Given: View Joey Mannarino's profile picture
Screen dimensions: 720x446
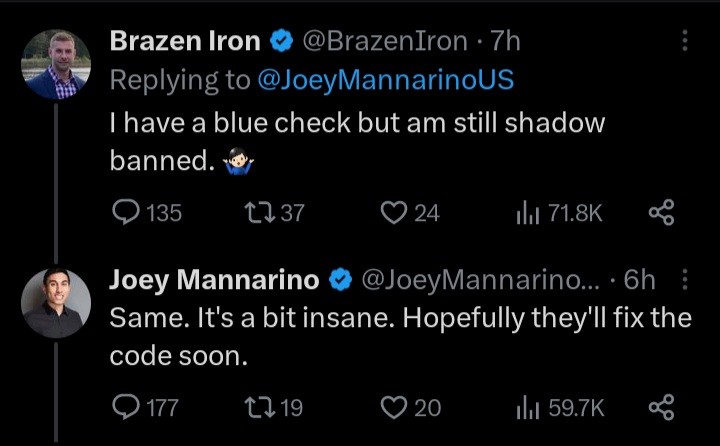Looking at the screenshot, I should [x=56, y=303].
